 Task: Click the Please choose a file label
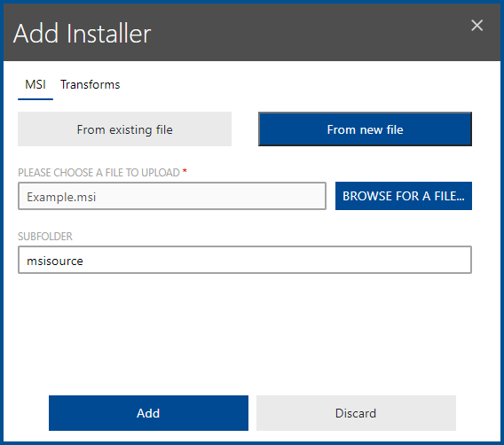(99, 173)
